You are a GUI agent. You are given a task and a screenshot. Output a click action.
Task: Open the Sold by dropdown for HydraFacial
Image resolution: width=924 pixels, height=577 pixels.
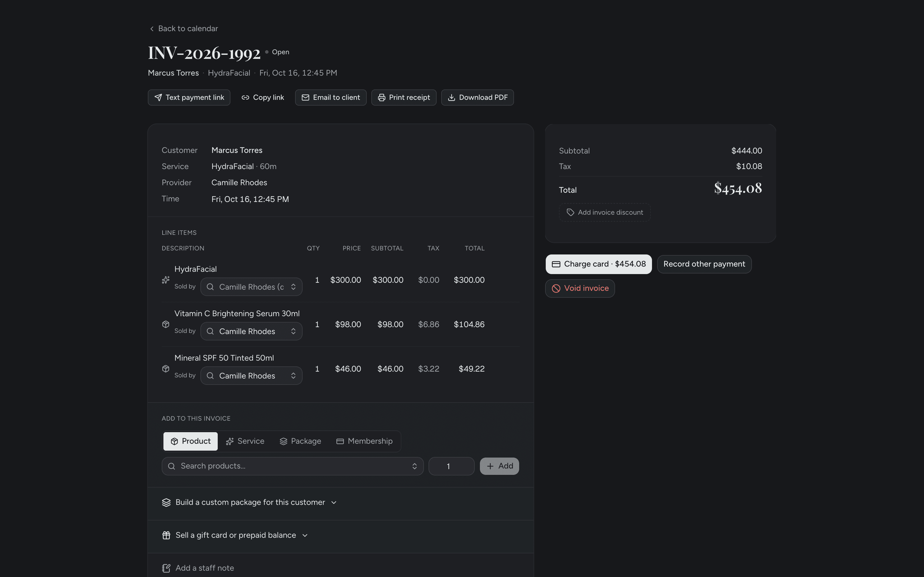[251, 287]
